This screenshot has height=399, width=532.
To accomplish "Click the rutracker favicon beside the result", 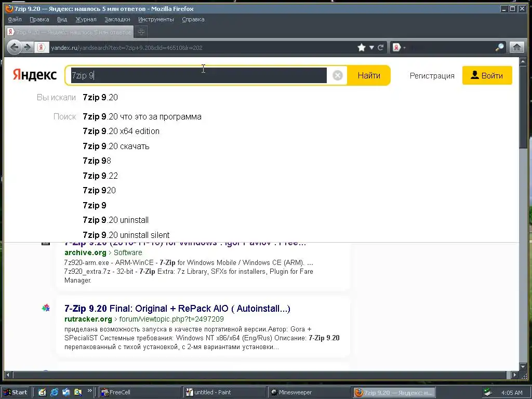I will click(46, 308).
